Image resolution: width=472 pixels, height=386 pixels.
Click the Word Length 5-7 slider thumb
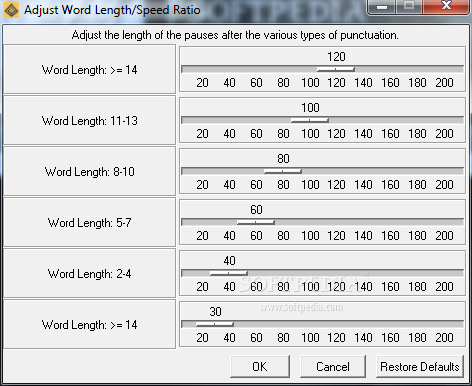coord(256,222)
